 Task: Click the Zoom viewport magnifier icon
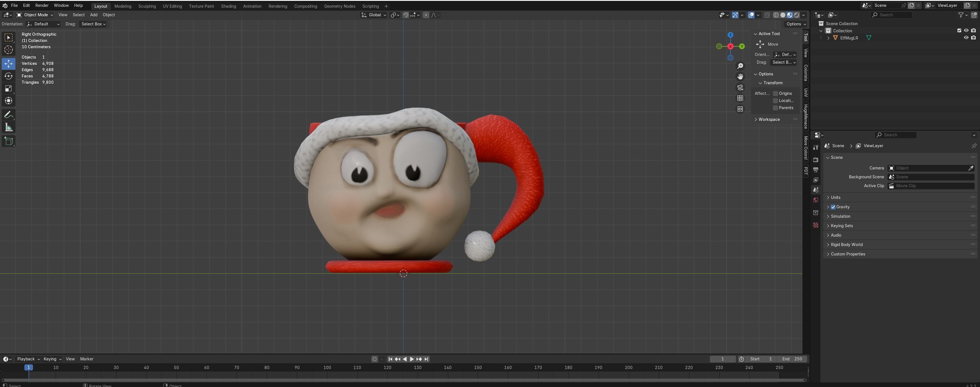point(740,66)
